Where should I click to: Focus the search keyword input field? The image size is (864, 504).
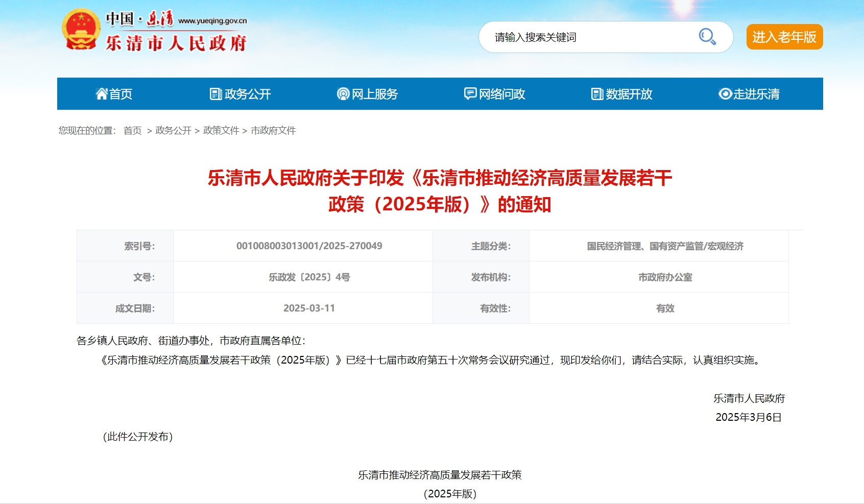tap(587, 37)
